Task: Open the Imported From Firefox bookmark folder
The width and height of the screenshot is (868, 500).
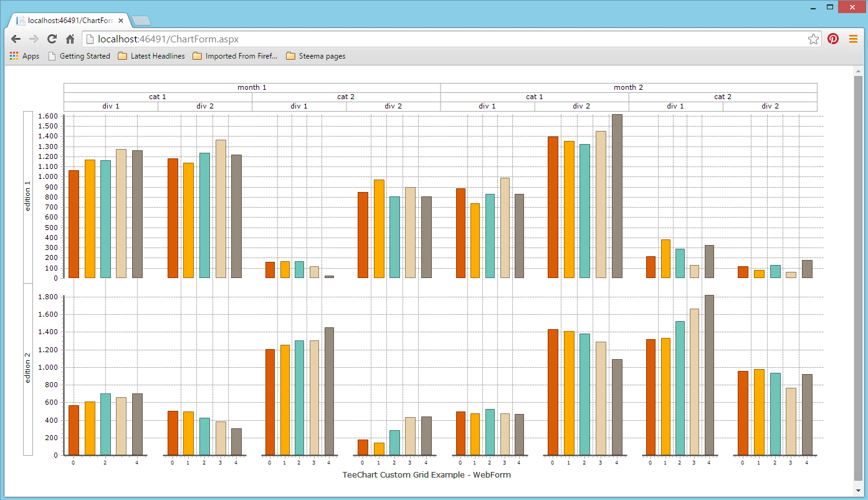Action: [235, 56]
